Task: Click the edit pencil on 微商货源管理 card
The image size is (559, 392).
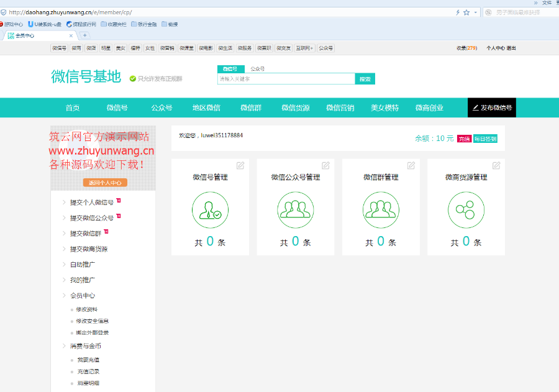Action: (x=496, y=165)
